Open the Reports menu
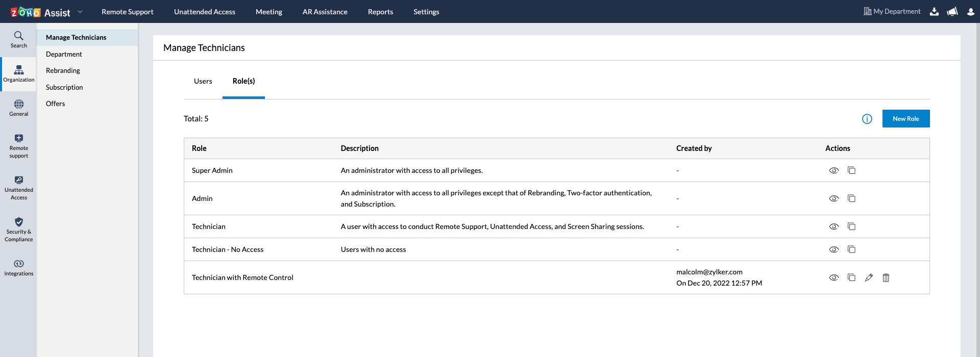980x357 pixels. (x=380, y=12)
